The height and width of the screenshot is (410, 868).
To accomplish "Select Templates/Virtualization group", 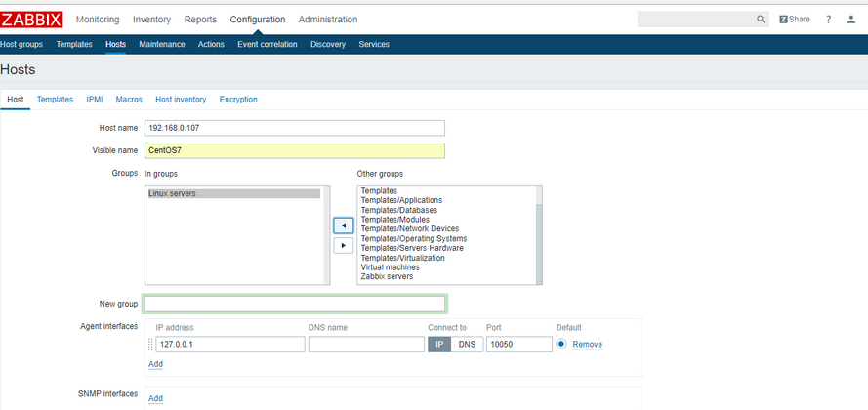I will 402,258.
